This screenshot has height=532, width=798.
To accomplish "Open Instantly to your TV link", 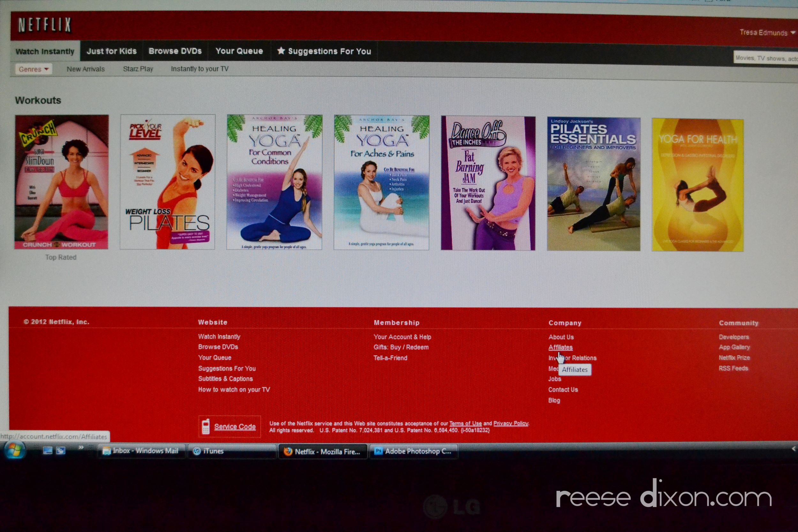I will [199, 69].
